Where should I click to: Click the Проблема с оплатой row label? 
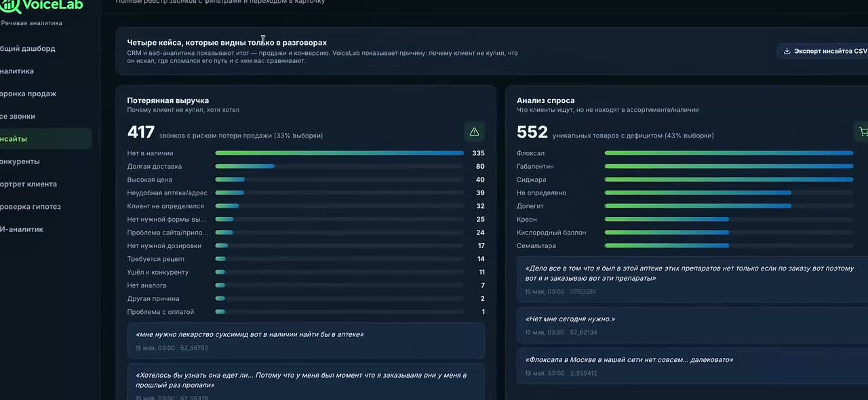161,312
